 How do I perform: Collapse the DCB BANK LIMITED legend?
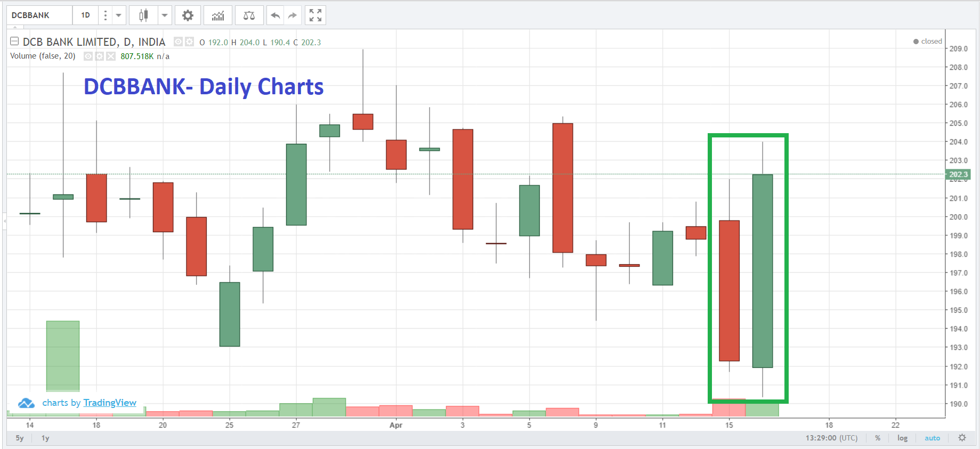pos(14,42)
